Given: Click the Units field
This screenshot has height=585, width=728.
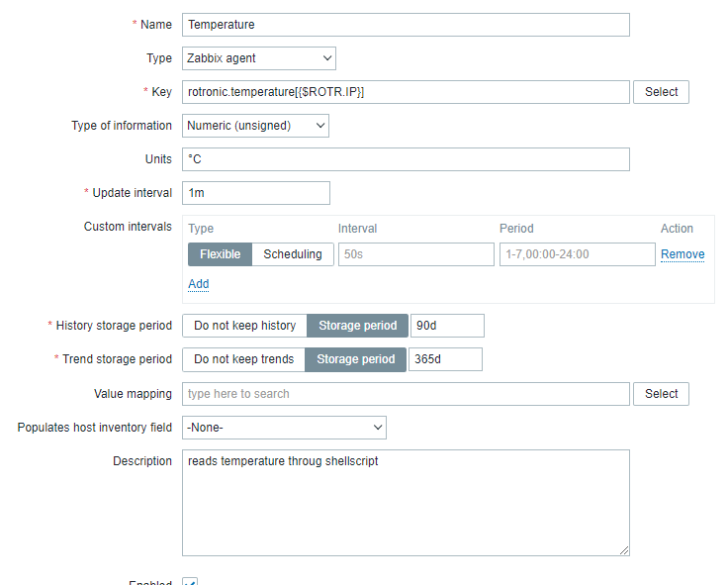Looking at the screenshot, I should 406,159.
